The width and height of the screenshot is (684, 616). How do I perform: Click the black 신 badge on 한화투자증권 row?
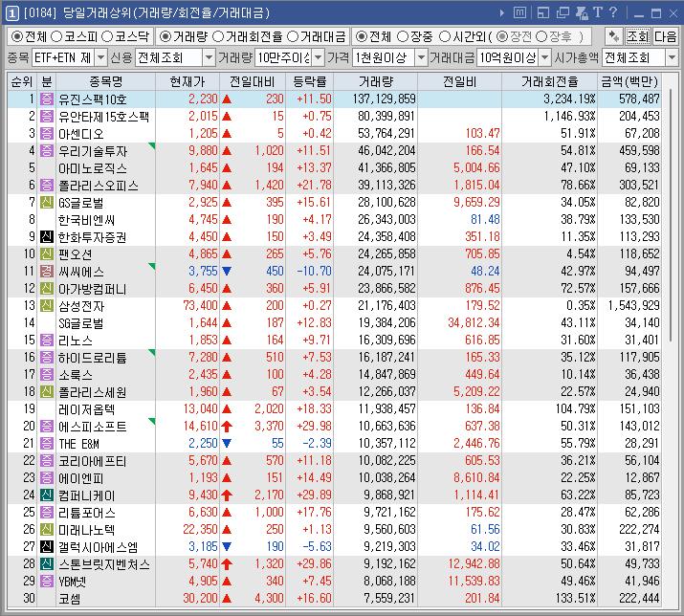(x=47, y=237)
